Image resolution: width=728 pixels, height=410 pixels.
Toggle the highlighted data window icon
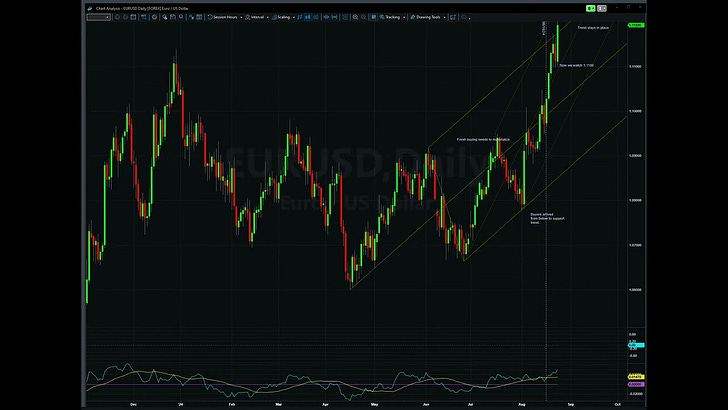click(x=374, y=17)
